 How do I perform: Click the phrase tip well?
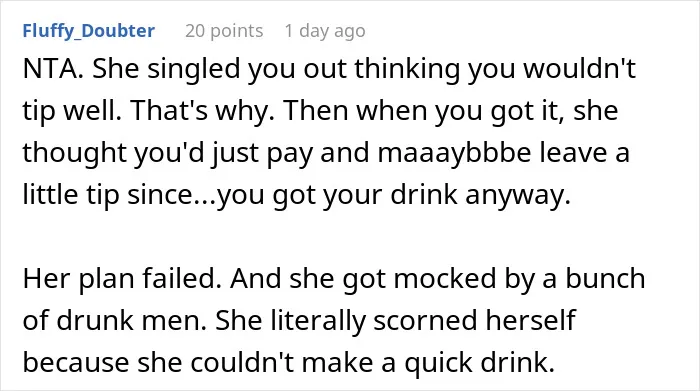point(72,111)
